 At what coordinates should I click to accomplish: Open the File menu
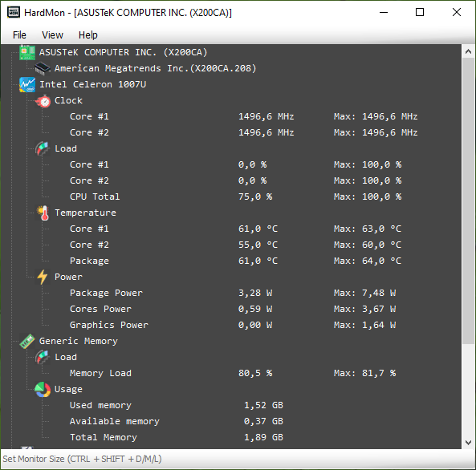(x=19, y=35)
